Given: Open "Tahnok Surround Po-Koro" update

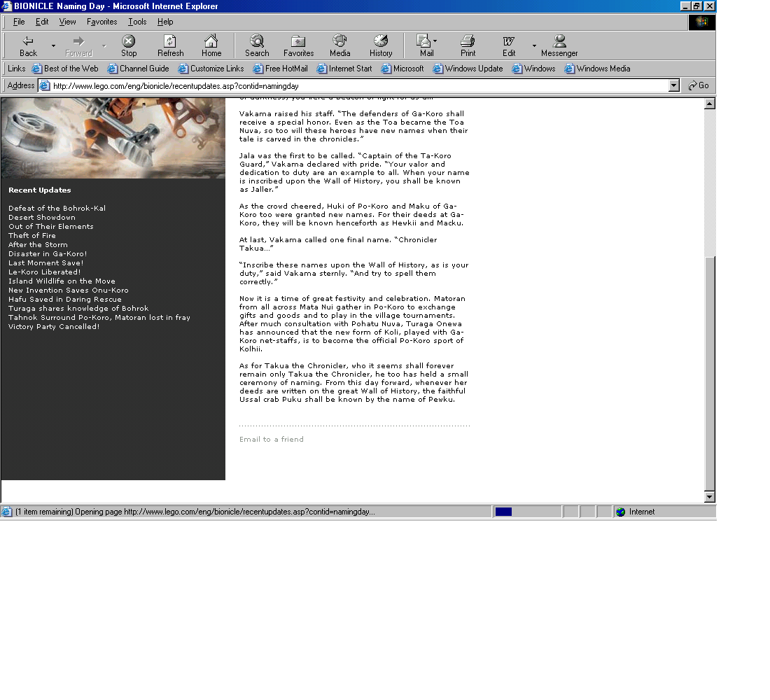Looking at the screenshot, I should (99, 317).
